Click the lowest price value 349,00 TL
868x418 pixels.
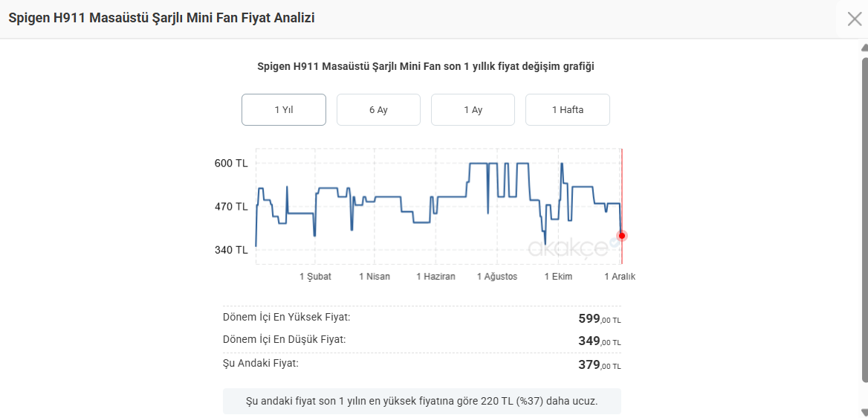[599, 341]
